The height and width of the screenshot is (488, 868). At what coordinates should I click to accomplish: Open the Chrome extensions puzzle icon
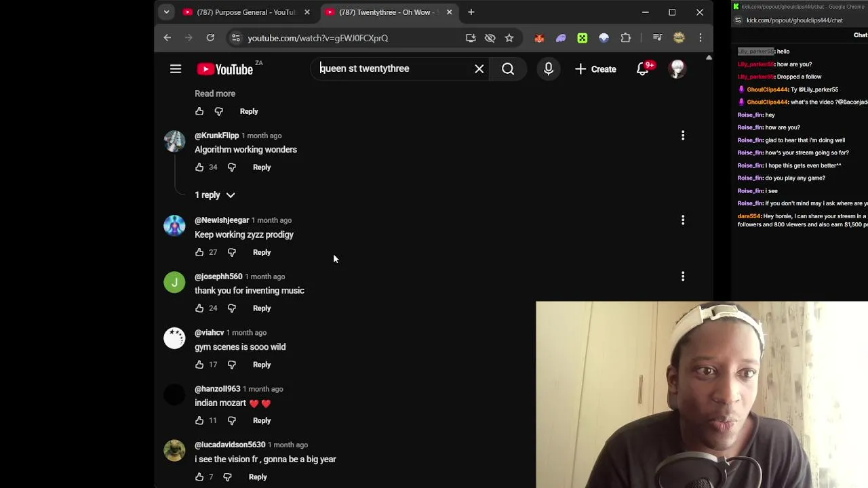[x=626, y=38]
